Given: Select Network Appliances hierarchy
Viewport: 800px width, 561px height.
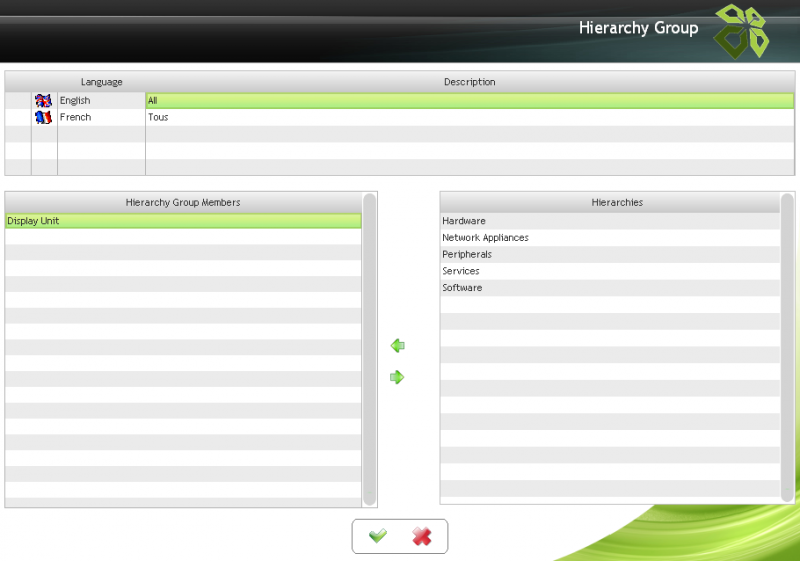Looking at the screenshot, I should pyautogui.click(x=485, y=238).
